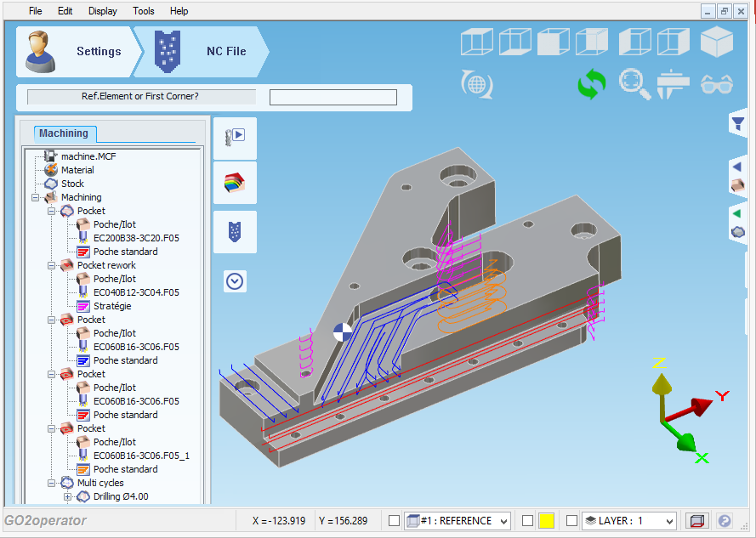Open the Display menu
The width and height of the screenshot is (756, 538).
coord(103,11)
